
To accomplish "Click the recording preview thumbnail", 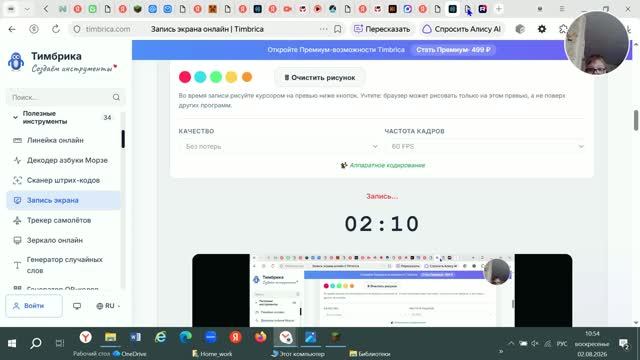I will click(382, 290).
